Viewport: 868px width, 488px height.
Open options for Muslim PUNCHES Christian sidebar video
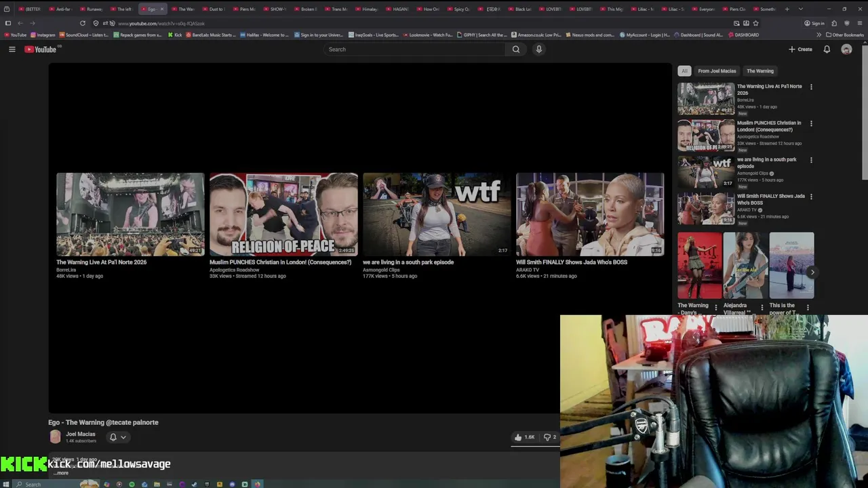[811, 123]
